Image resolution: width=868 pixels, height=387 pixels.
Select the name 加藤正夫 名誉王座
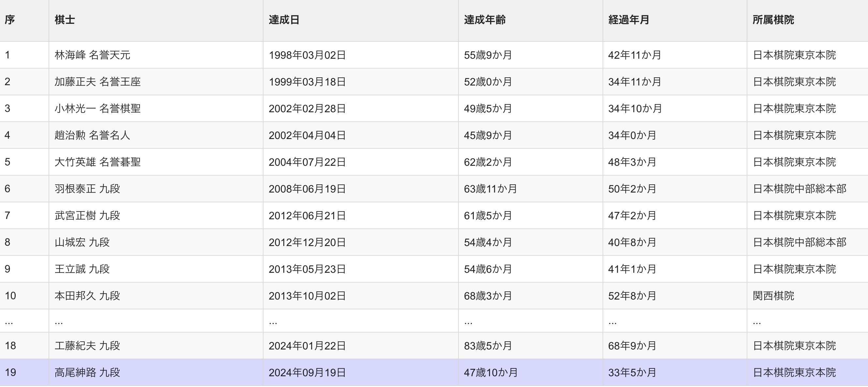(98, 82)
